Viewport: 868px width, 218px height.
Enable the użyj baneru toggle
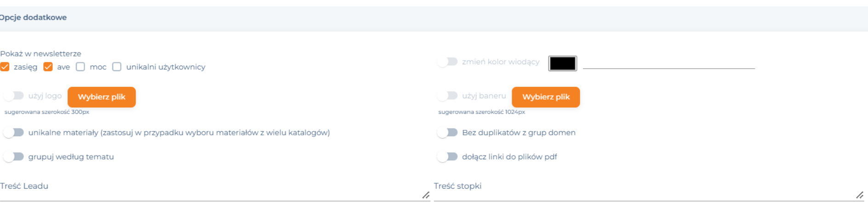tap(447, 95)
